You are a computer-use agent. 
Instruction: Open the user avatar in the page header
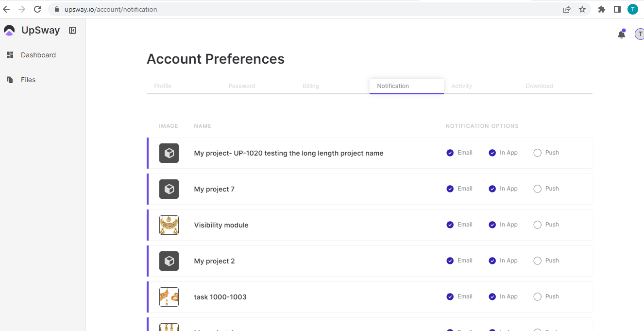pos(639,34)
